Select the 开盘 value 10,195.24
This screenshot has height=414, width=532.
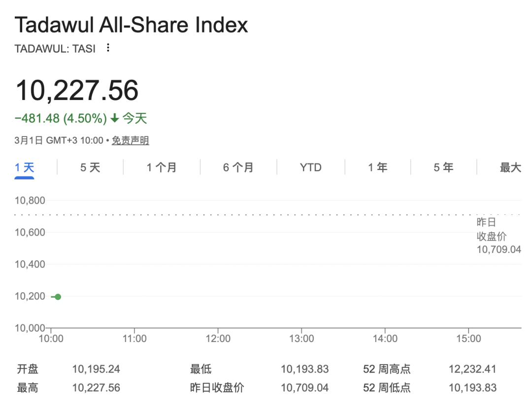pos(96,369)
